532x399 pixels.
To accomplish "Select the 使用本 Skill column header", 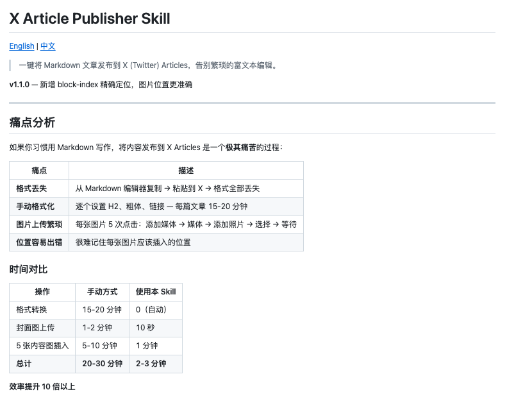I will pos(154,292).
